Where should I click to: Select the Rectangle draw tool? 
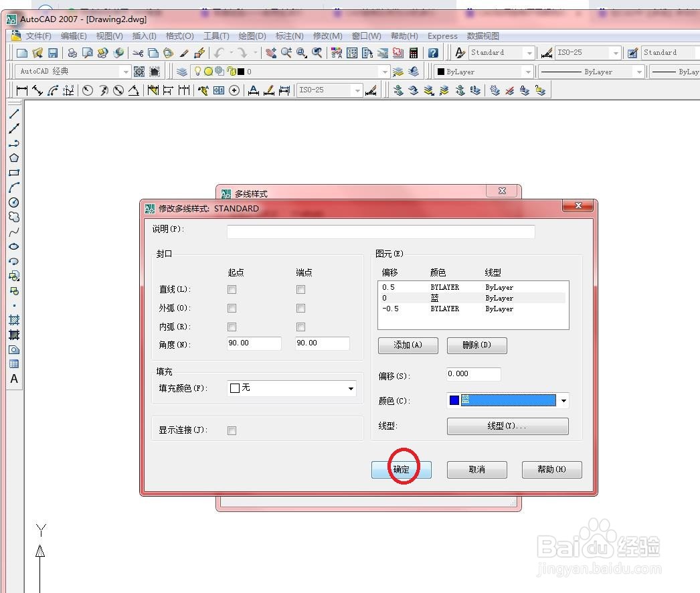[x=14, y=173]
